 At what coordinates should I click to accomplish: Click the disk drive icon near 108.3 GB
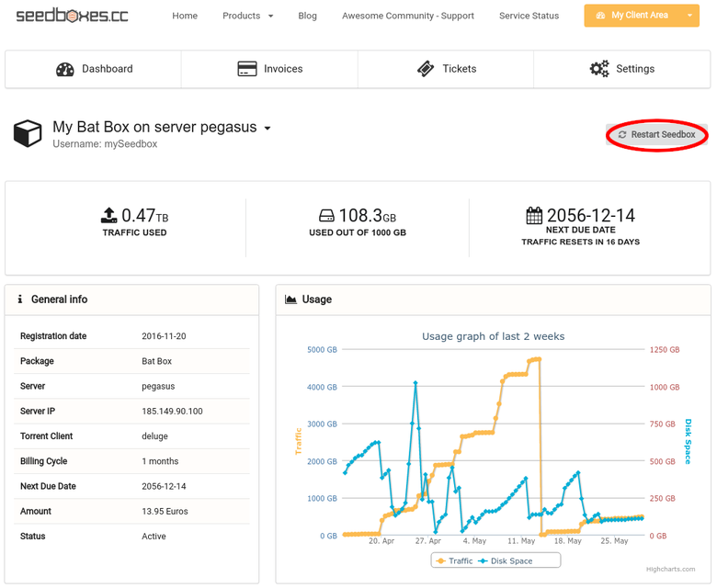[x=326, y=215]
